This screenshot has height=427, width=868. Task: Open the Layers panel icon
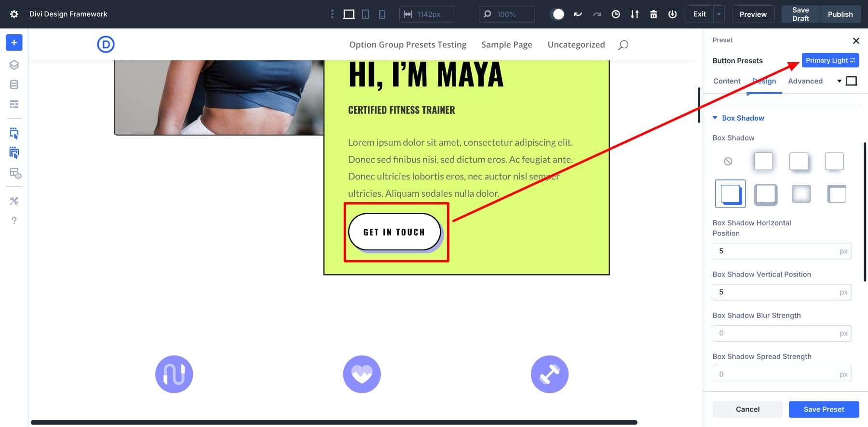(x=14, y=65)
